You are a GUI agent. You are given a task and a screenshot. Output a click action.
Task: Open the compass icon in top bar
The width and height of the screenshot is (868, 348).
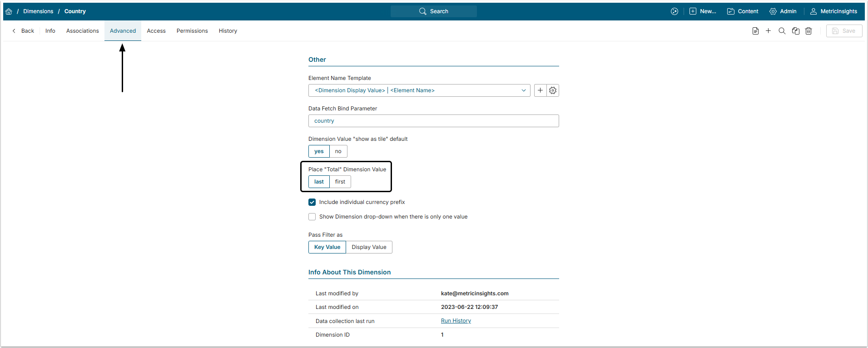coord(675,11)
